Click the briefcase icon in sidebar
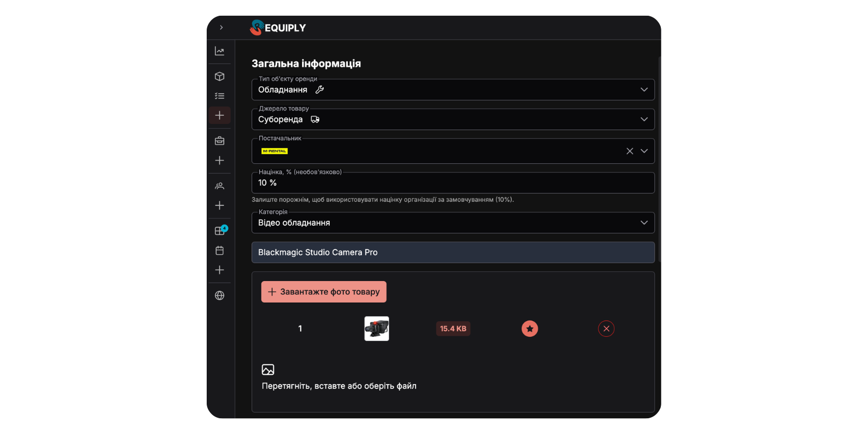The height and width of the screenshot is (434, 868). coord(220,141)
